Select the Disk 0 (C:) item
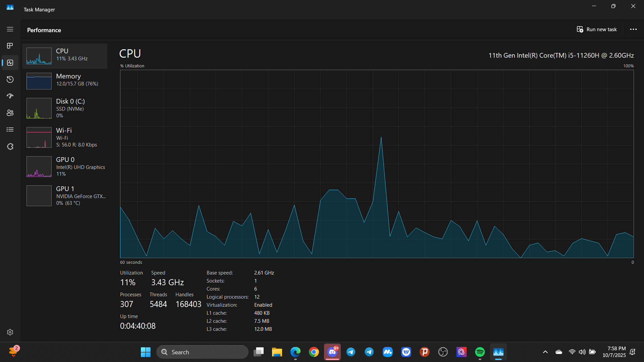 (x=65, y=108)
